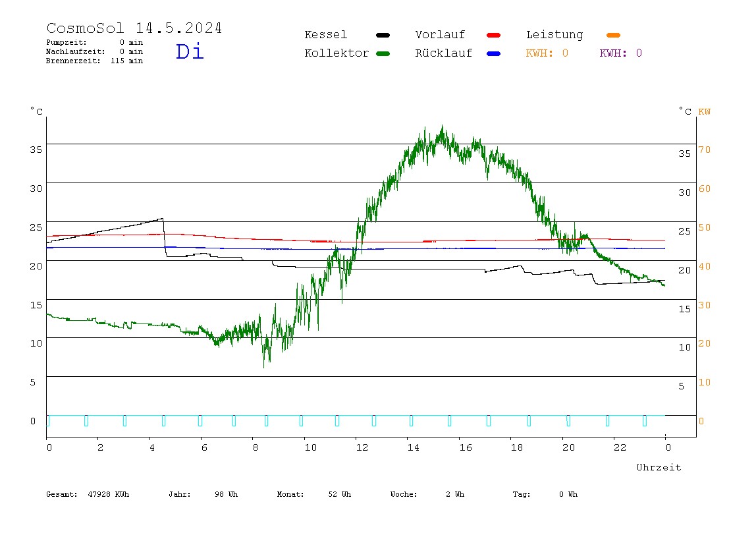
Task: Click the 'Rücklauf' legend label
Action: (x=444, y=53)
